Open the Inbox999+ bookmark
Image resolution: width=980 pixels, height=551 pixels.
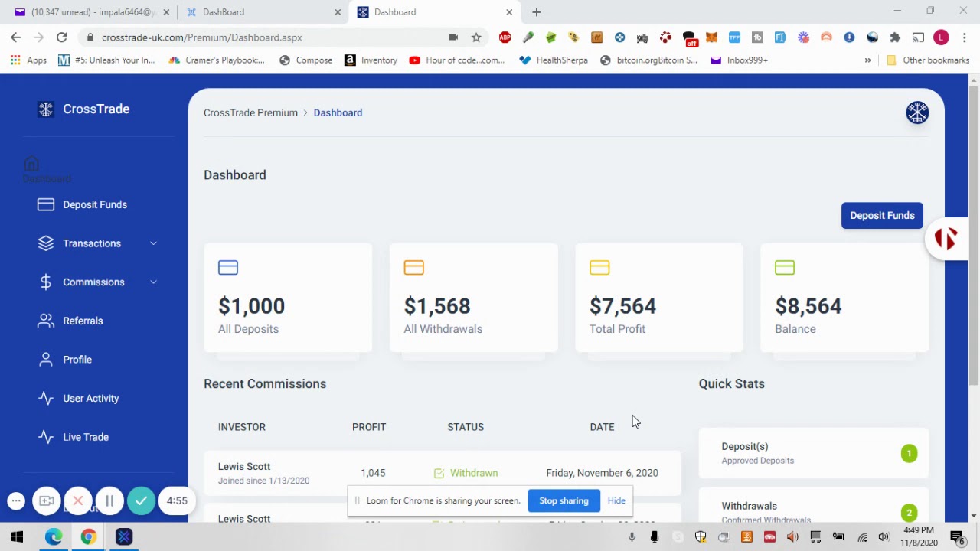coord(739,60)
